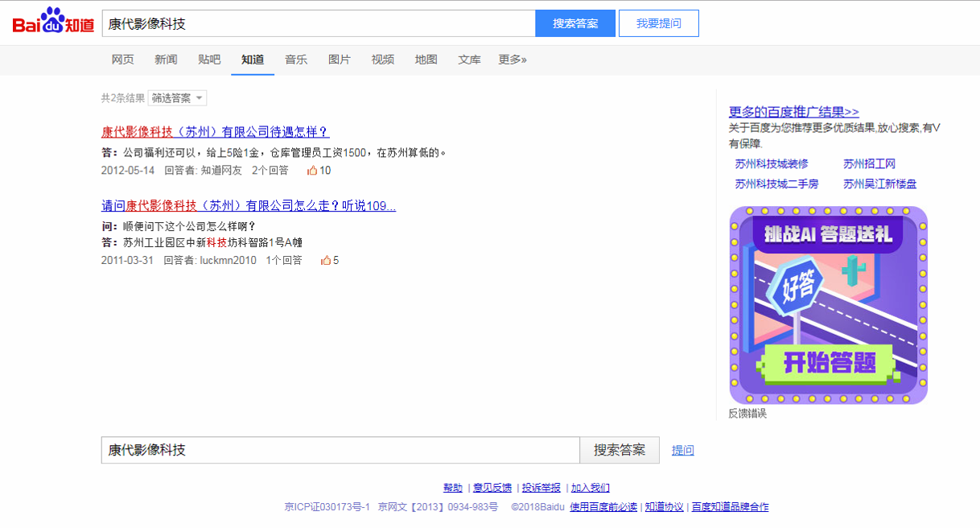Click the 挑战AI答题送礼 banner image
This screenshot has width=980, height=528.
(829, 305)
